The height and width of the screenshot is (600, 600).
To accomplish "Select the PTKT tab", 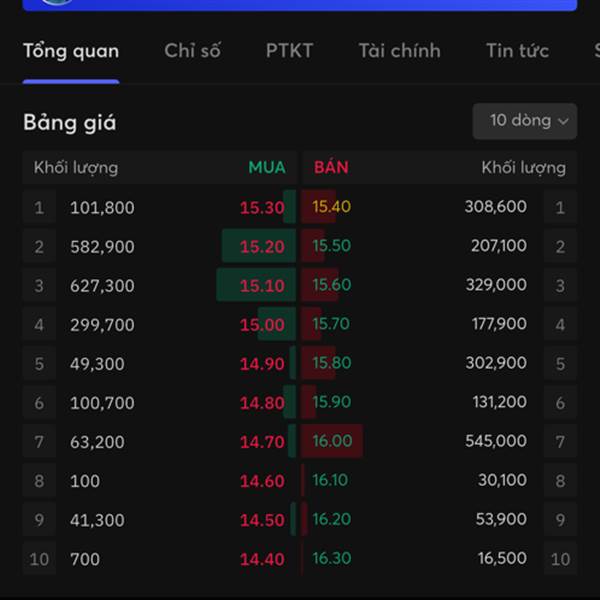I will (x=289, y=51).
